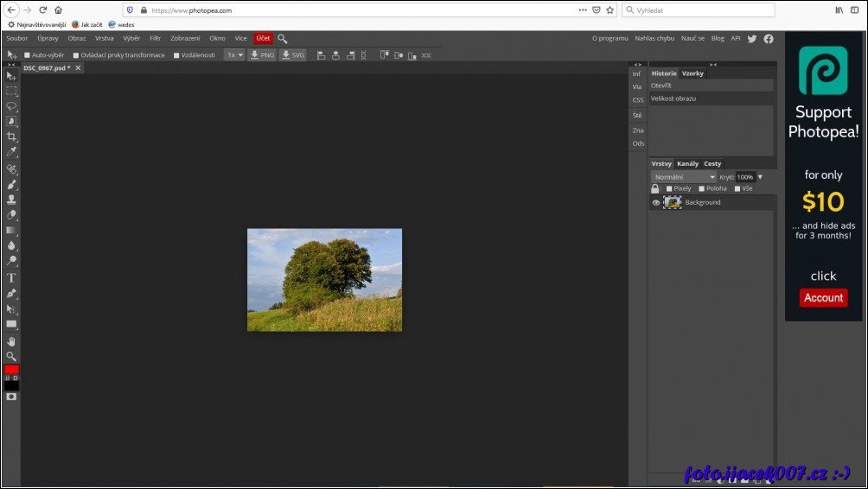Select the Crop tool
868x489 pixels.
tap(11, 137)
